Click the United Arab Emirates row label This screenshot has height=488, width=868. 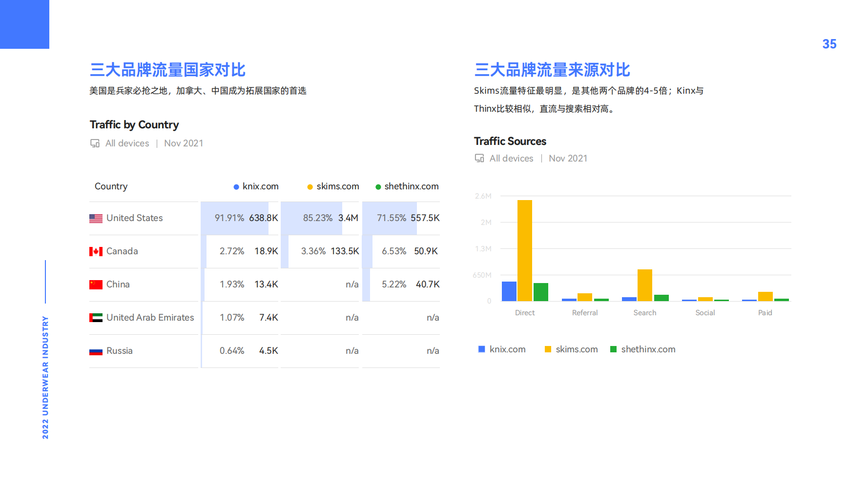coord(150,318)
